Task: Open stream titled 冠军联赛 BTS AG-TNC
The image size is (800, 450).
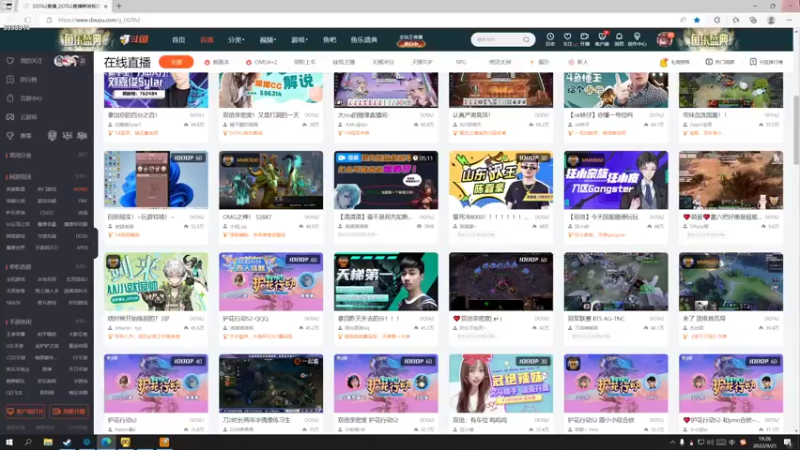Action: tap(596, 318)
